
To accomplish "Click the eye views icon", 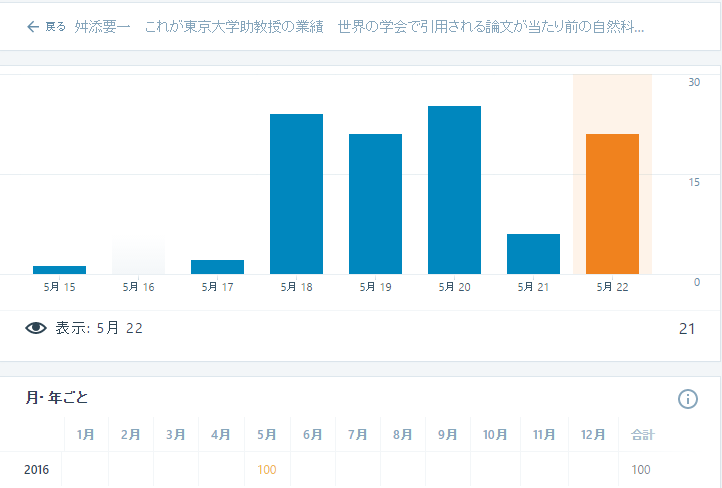I will 36,328.
